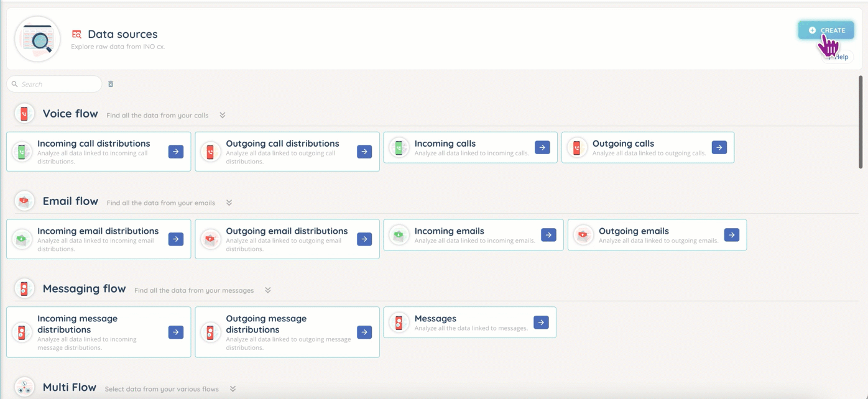Open Messages arrow button
The height and width of the screenshot is (399, 868).
(541, 323)
